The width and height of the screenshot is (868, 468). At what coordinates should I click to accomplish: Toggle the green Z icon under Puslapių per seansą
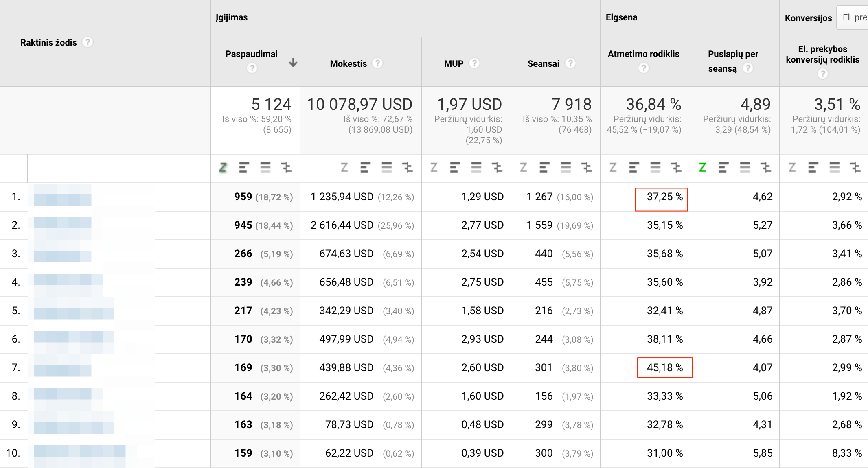pos(702,167)
